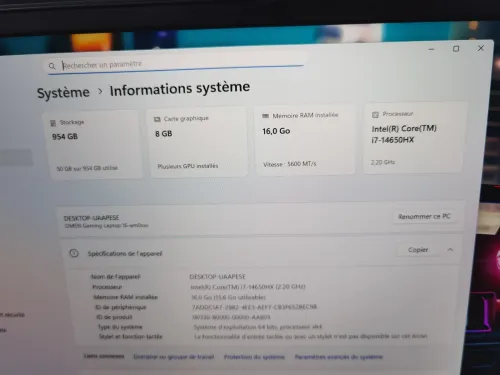
Task: Open the "Paramètres avancés du système" link
Action: point(339,357)
